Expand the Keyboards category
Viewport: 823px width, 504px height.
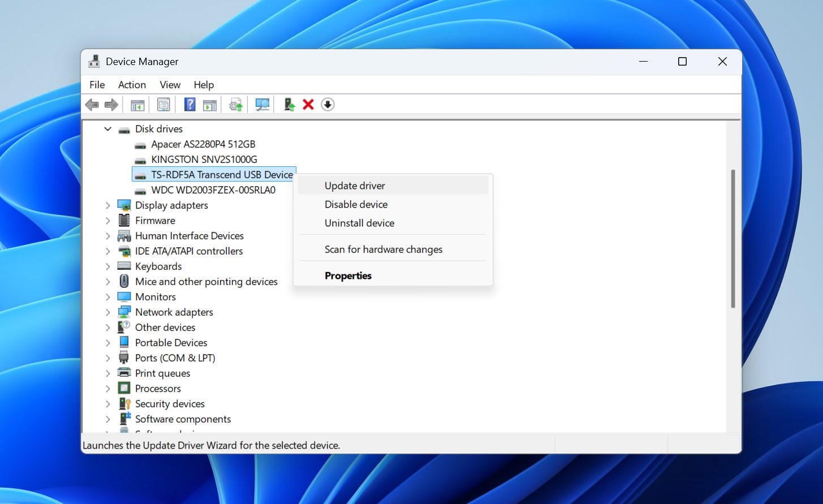click(x=107, y=266)
